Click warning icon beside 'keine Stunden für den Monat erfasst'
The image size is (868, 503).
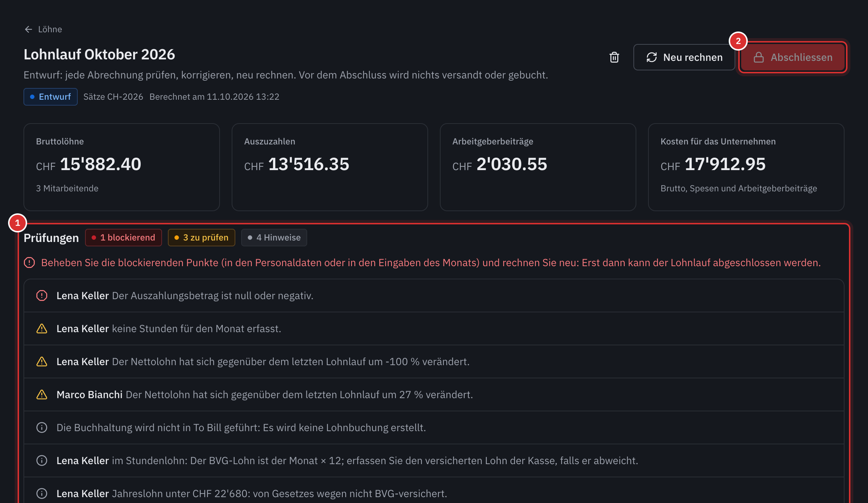click(x=42, y=328)
